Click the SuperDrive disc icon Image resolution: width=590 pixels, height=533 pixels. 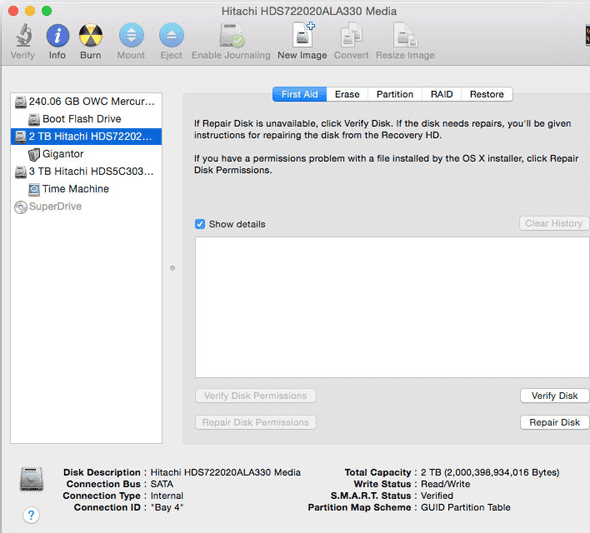click(x=21, y=207)
